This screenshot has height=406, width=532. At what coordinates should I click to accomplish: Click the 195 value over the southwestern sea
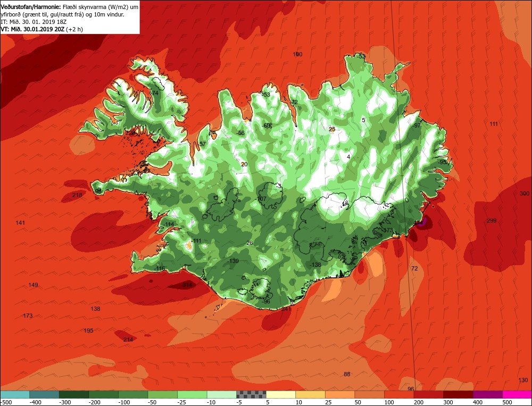88,331
